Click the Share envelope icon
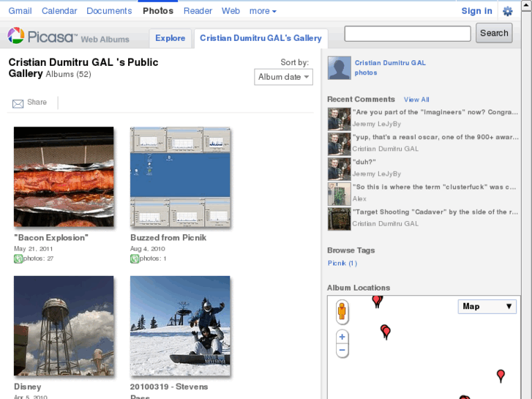The image size is (532, 399). 18,103
